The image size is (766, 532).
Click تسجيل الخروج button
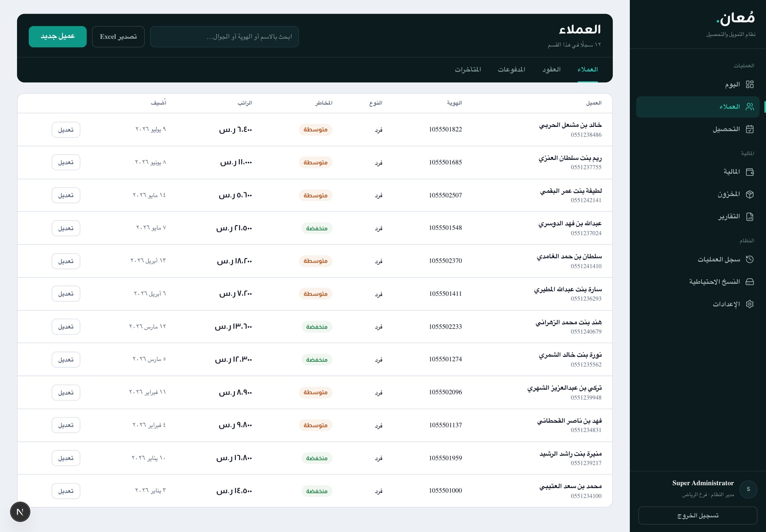698,515
